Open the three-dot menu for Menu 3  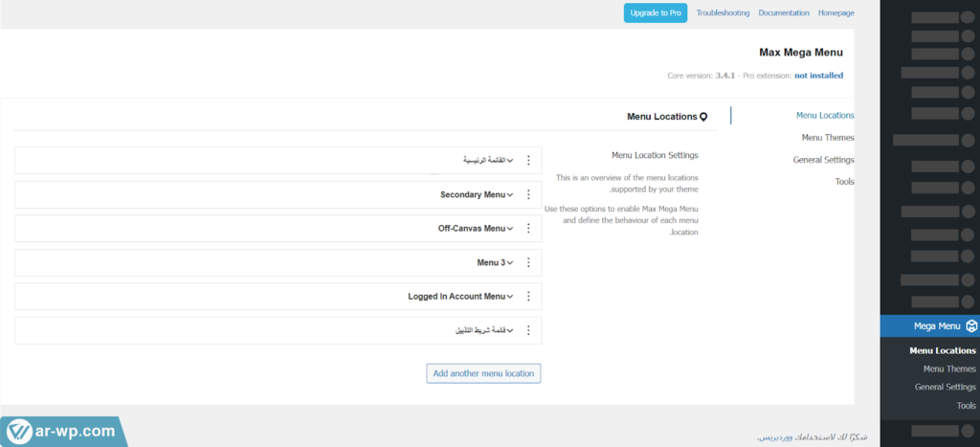tap(528, 262)
